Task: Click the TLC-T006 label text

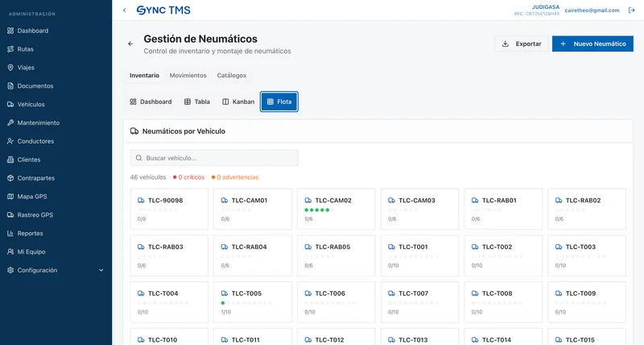Action: pyautogui.click(x=330, y=293)
